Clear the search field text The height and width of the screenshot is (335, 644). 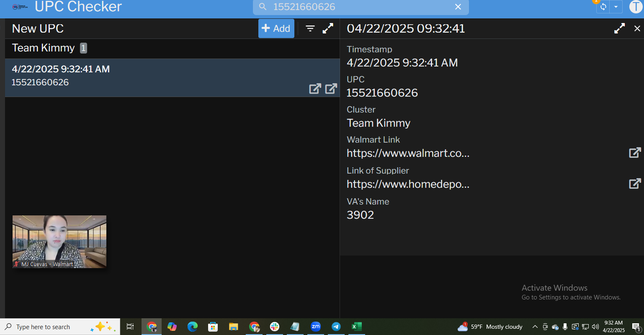(458, 7)
